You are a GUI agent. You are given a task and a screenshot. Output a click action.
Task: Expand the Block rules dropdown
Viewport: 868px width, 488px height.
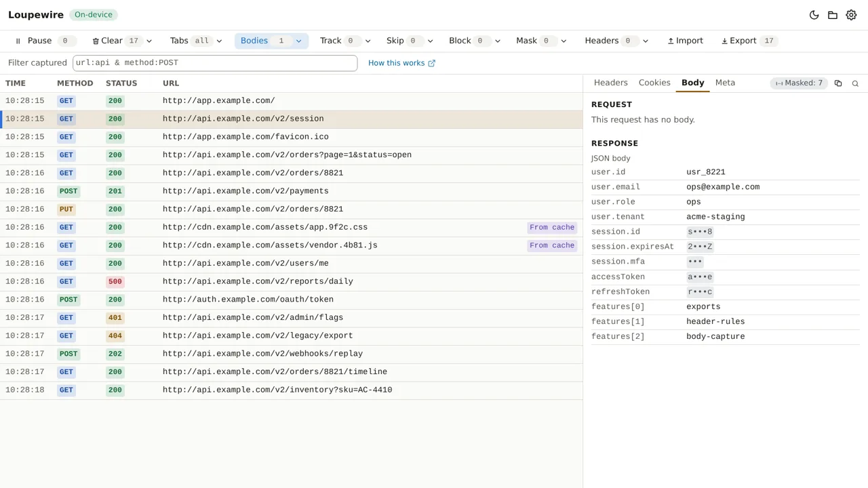pos(497,41)
